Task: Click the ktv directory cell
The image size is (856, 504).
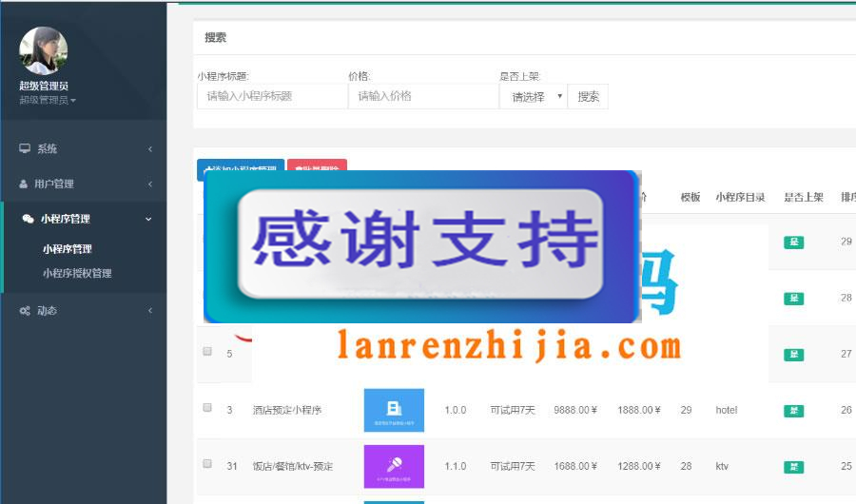Action: (722, 466)
